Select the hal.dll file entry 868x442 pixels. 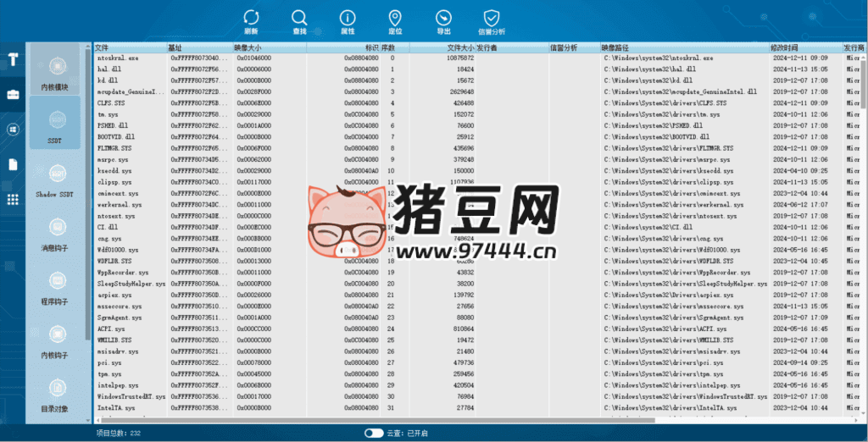(109, 69)
